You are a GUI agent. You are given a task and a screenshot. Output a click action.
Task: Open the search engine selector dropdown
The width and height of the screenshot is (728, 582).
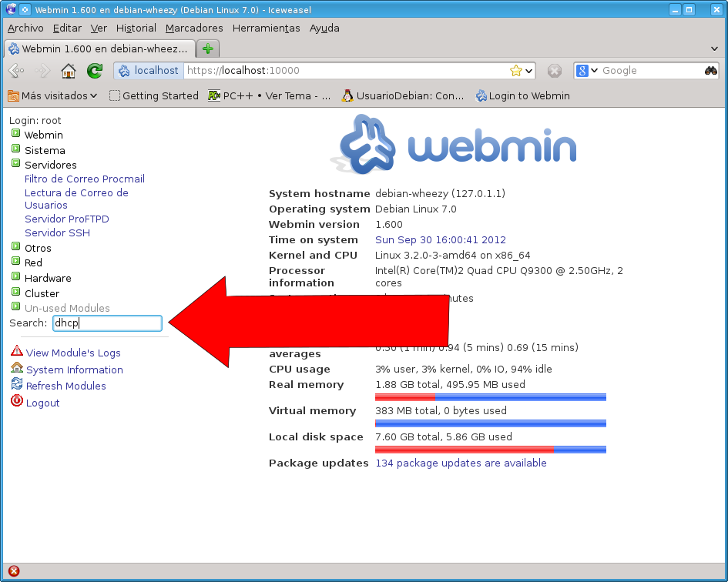(x=594, y=71)
